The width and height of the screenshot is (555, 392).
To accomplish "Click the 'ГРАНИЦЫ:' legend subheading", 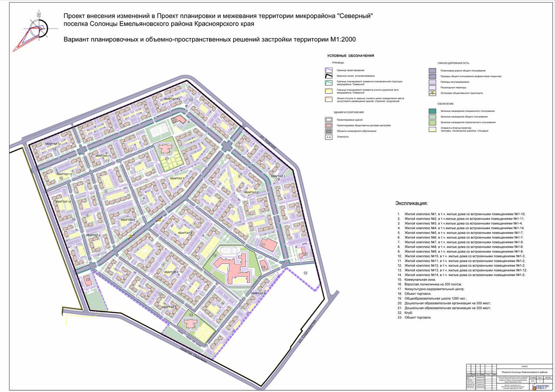I will click(x=338, y=63).
